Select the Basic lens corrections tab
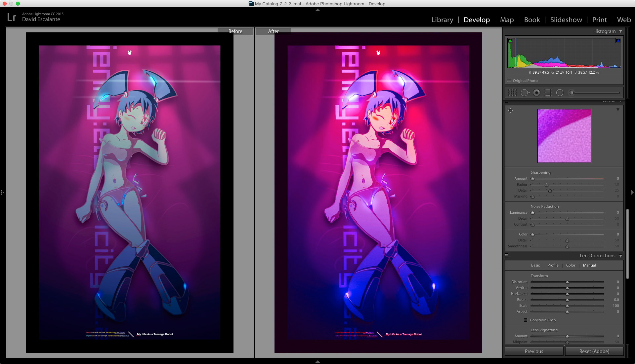 tap(535, 265)
